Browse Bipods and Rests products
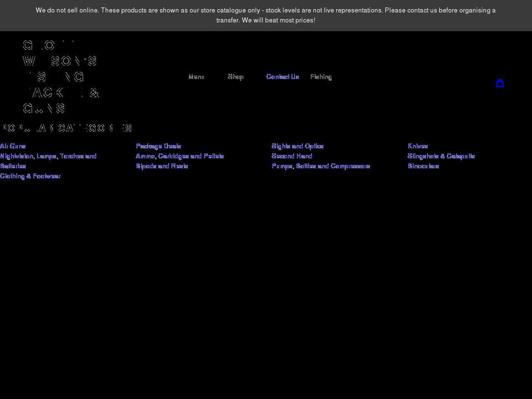The width and height of the screenshot is (532, 399). pos(162,166)
